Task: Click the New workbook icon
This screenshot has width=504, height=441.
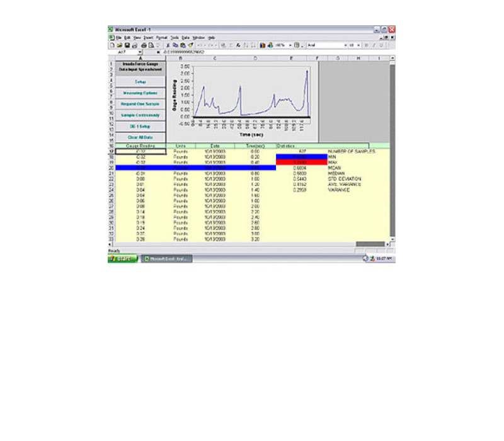Action: coord(112,45)
